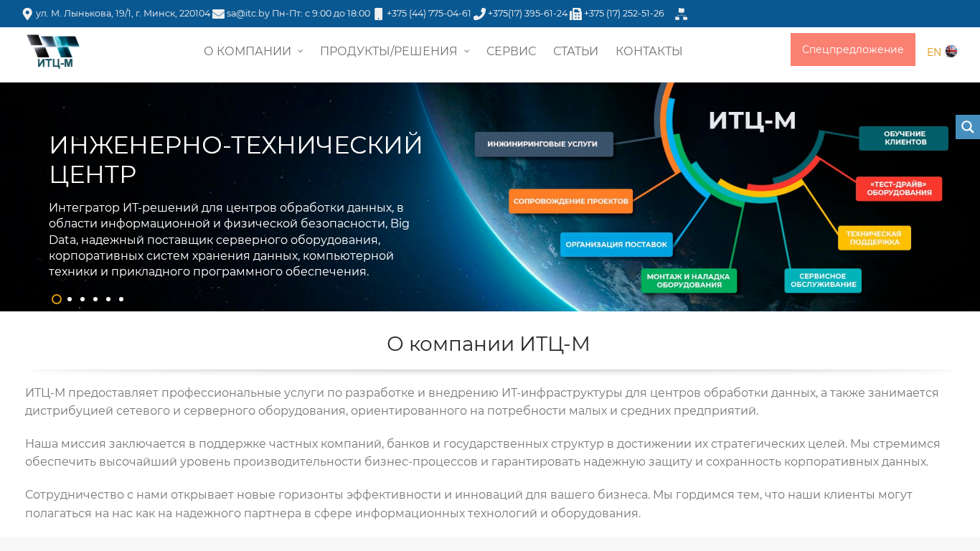Select the first active slider dot
Image resolution: width=980 pixels, height=551 pixels.
tap(57, 299)
